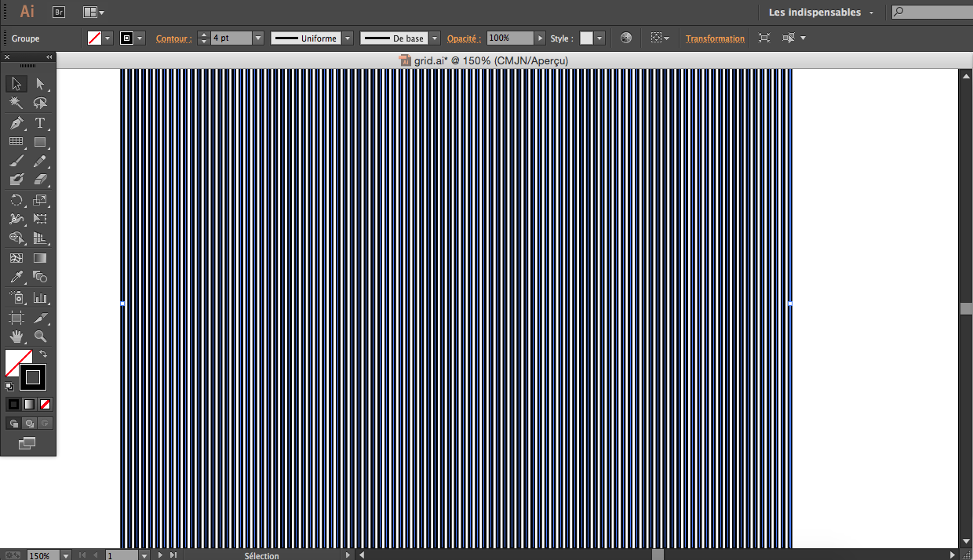973x560 pixels.
Task: Click the fill color swatch in toolbox
Action: (x=18, y=362)
